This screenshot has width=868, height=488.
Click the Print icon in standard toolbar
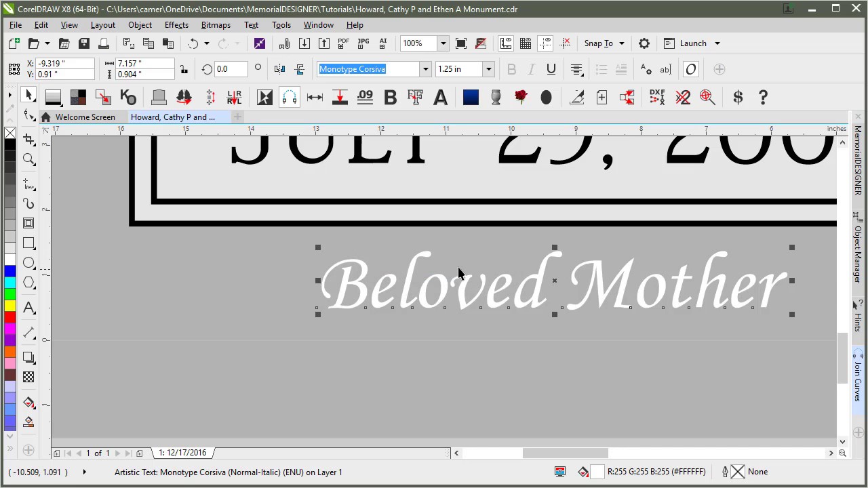[104, 43]
